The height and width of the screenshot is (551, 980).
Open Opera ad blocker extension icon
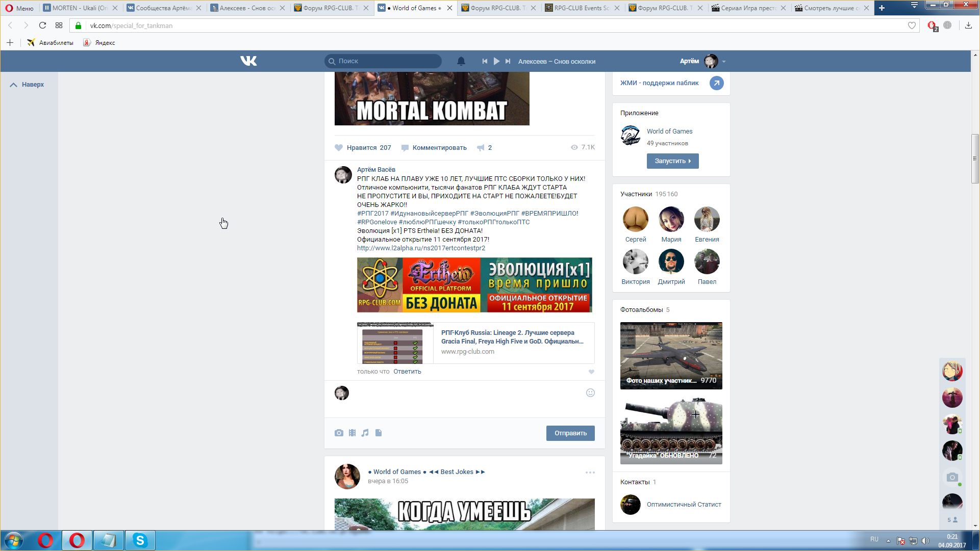coord(933,25)
